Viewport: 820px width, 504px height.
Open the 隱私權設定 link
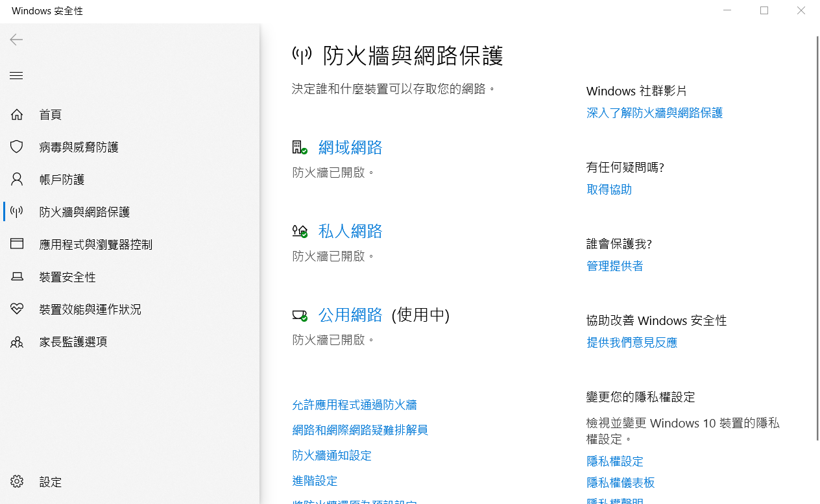click(x=615, y=461)
